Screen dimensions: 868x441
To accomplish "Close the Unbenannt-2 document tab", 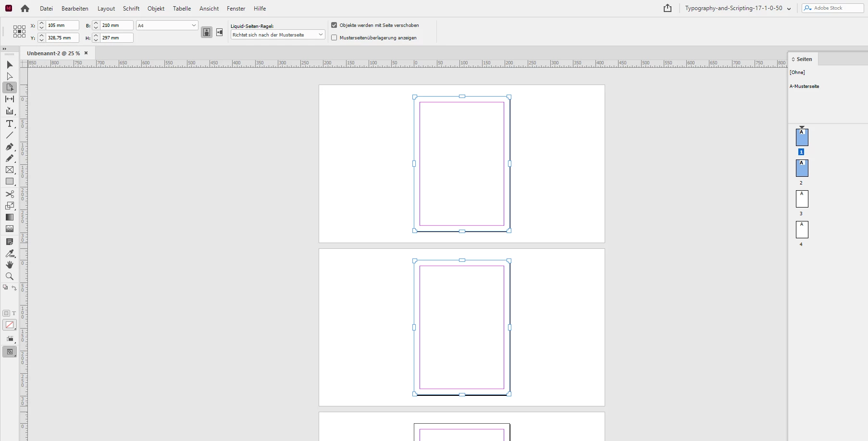I will [86, 53].
